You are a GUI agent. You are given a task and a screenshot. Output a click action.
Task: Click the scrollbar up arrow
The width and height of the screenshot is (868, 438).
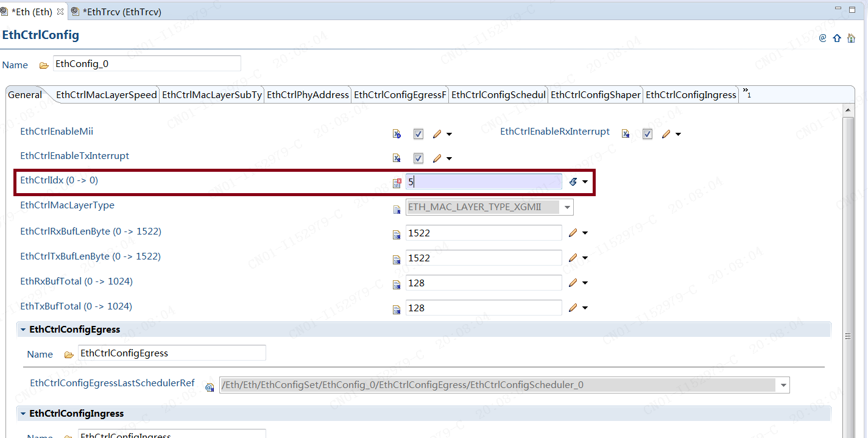[x=847, y=110]
